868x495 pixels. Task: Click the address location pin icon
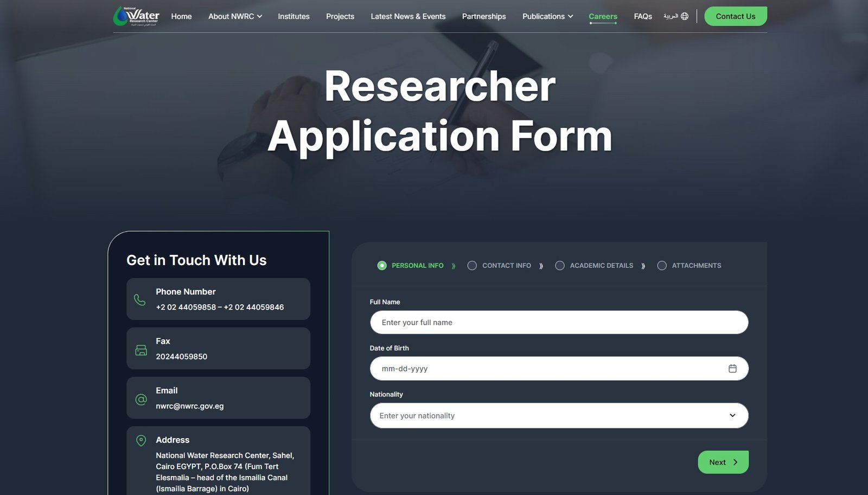coord(141,441)
